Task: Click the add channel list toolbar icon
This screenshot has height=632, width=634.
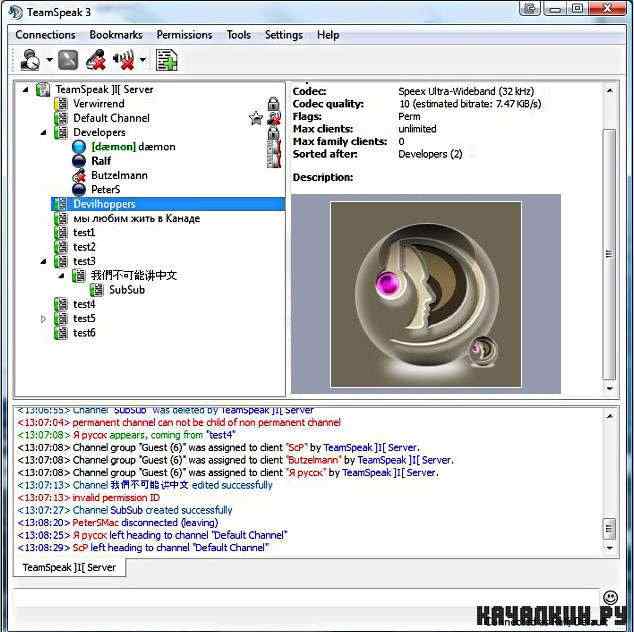Action: pos(167,60)
